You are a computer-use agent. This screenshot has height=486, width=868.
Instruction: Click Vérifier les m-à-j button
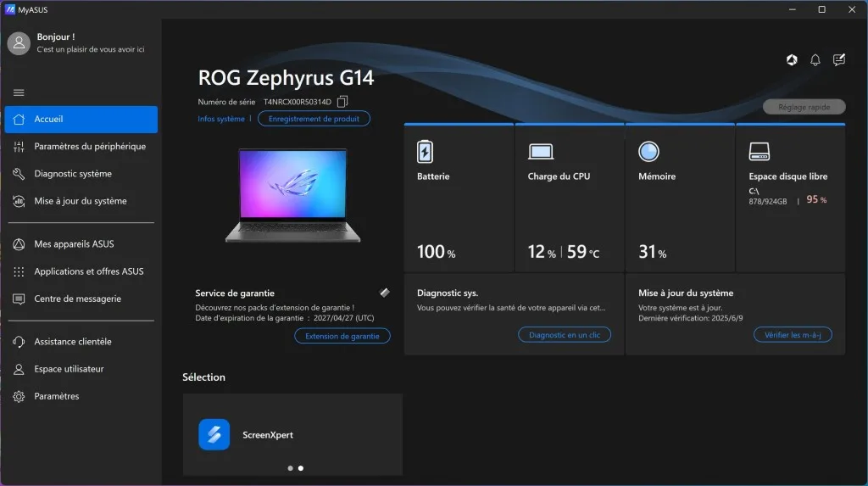(x=793, y=335)
